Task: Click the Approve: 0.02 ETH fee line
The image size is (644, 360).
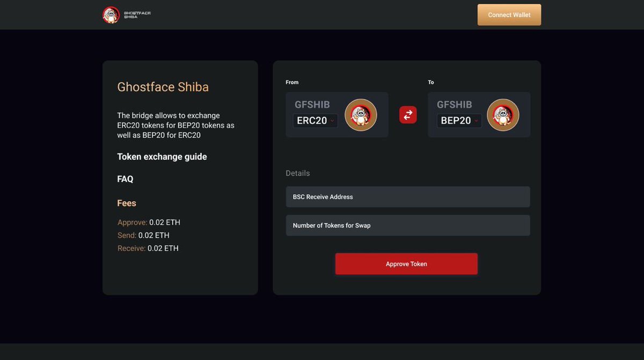Action: click(149, 222)
